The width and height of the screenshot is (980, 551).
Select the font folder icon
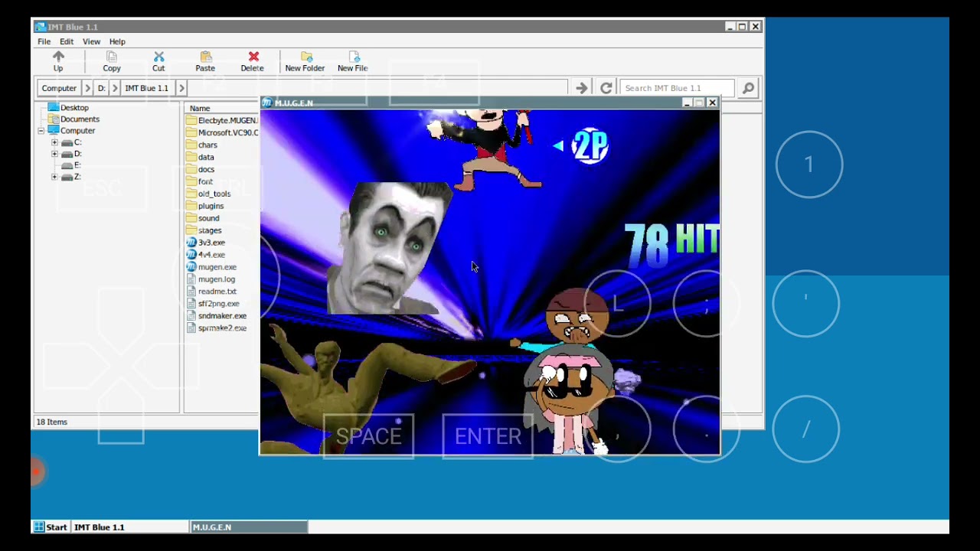(x=191, y=181)
